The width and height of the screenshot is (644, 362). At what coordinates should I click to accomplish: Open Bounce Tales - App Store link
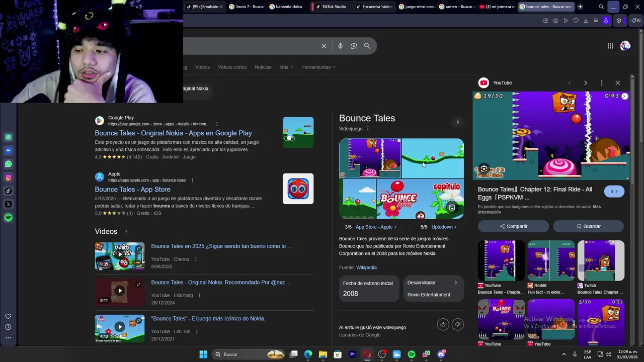point(132,190)
